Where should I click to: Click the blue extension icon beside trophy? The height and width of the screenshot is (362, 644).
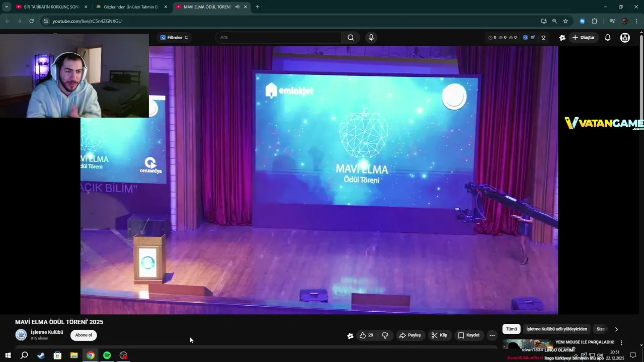coord(525,38)
